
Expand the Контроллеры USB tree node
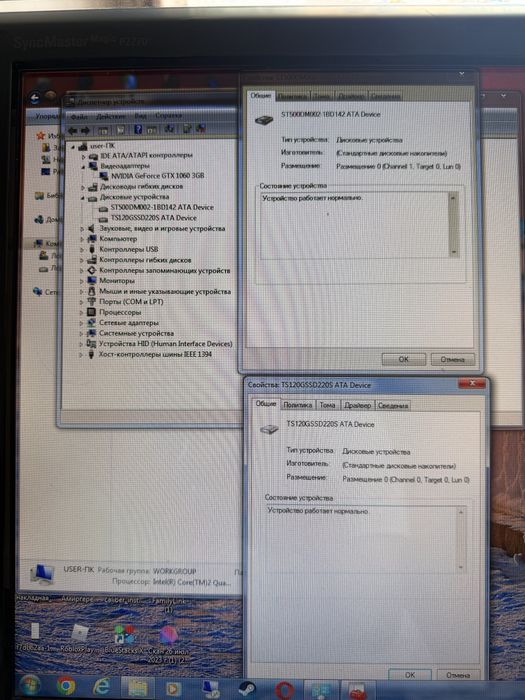[82, 250]
